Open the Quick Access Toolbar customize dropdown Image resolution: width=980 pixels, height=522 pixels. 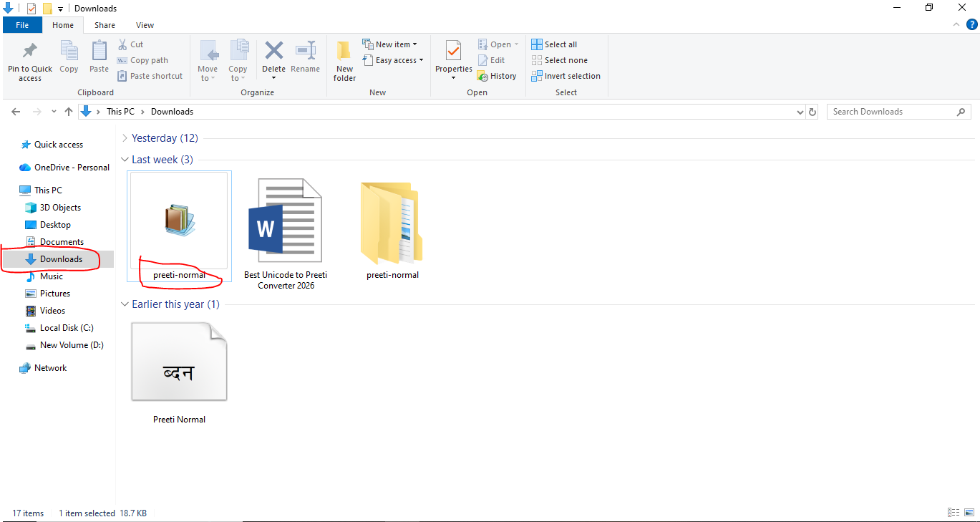pyautogui.click(x=60, y=9)
